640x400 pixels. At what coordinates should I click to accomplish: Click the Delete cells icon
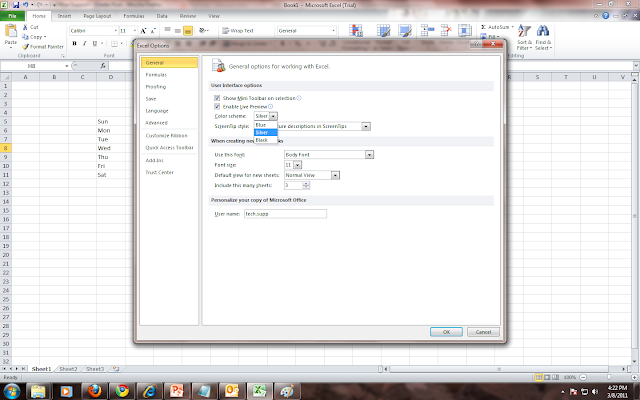point(446,31)
